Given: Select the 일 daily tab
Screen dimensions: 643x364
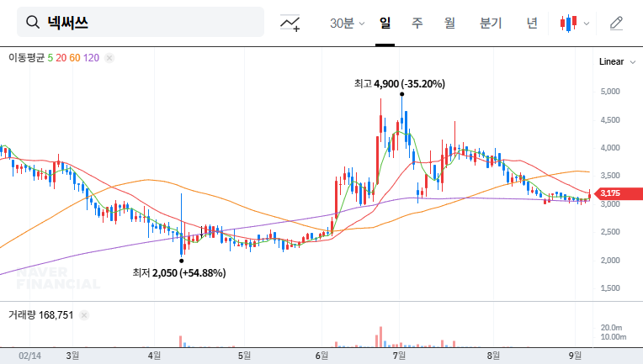Looking at the screenshot, I should pyautogui.click(x=385, y=23).
